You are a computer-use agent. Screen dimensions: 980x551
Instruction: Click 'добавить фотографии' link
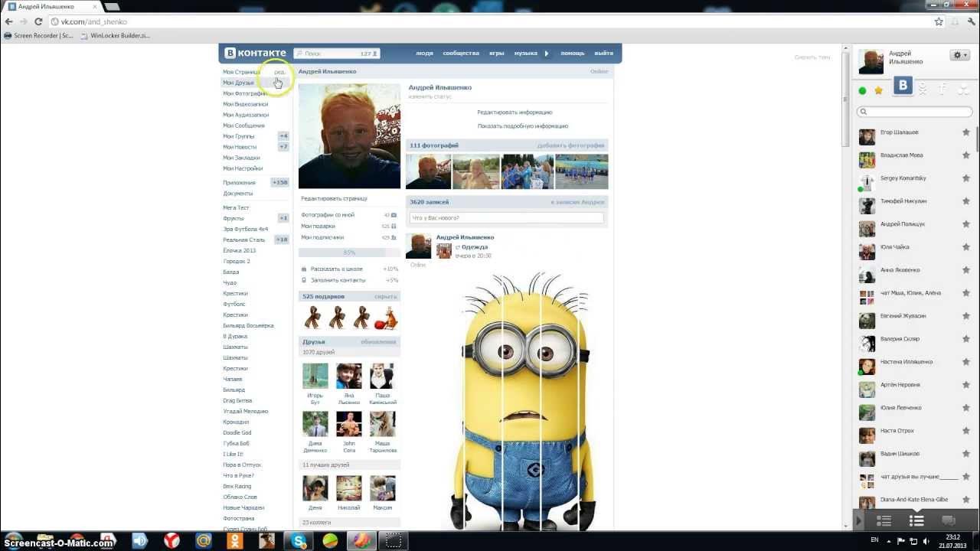coord(570,145)
